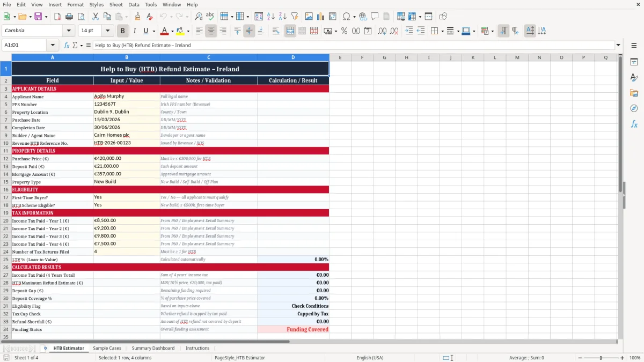Click the Zoom Out minus button

pyautogui.click(x=580, y=358)
